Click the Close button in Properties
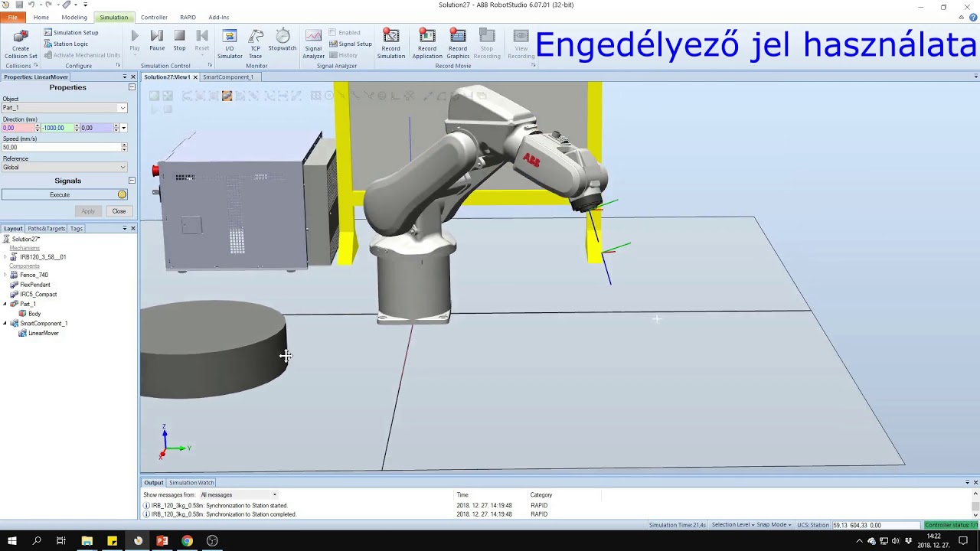Image resolution: width=980 pixels, height=551 pixels. click(x=119, y=211)
